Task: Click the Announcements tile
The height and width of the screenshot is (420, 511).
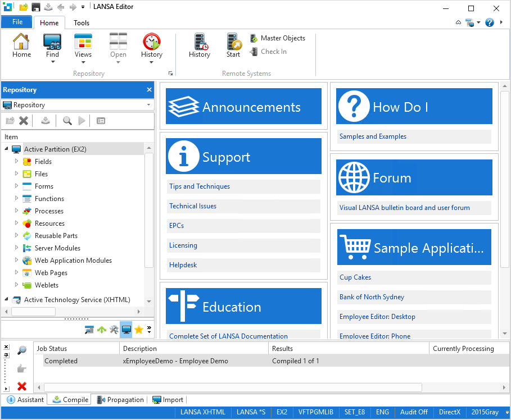Action: pyautogui.click(x=243, y=106)
